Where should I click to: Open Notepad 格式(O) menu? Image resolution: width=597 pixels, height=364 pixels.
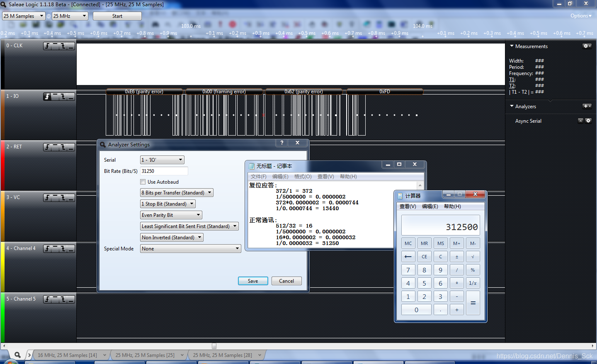point(303,177)
